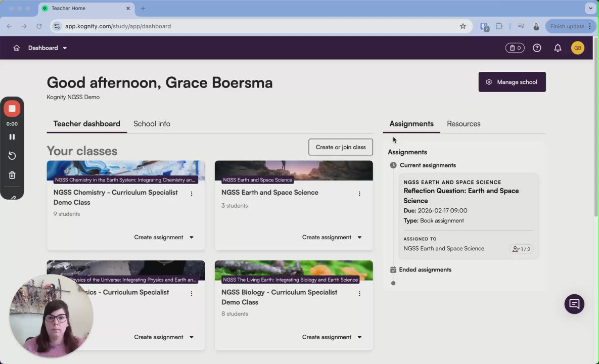The image size is (599, 364).
Task: Click the 9 students count text
Action: [x=66, y=214]
